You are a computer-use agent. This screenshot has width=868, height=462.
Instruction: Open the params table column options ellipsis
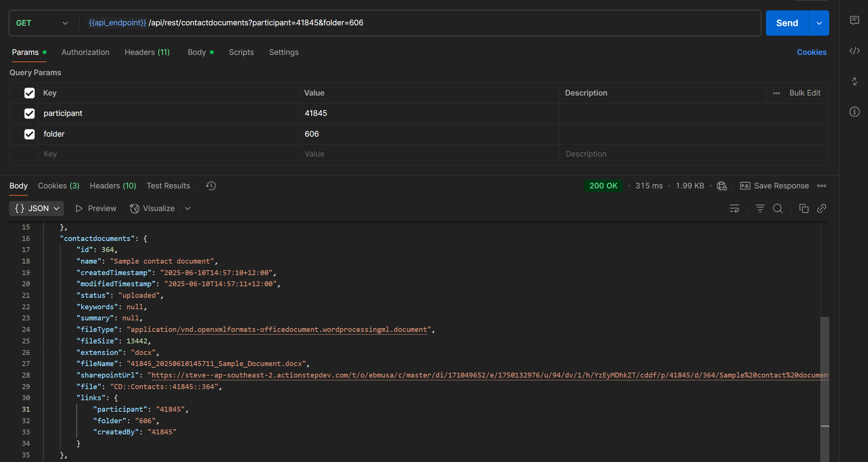pos(776,93)
